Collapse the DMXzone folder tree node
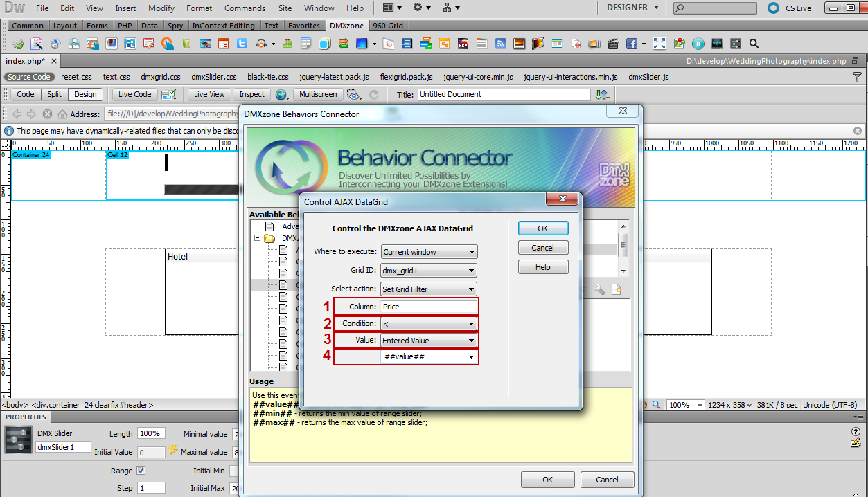Image resolution: width=868 pixels, height=497 pixels. click(x=258, y=238)
